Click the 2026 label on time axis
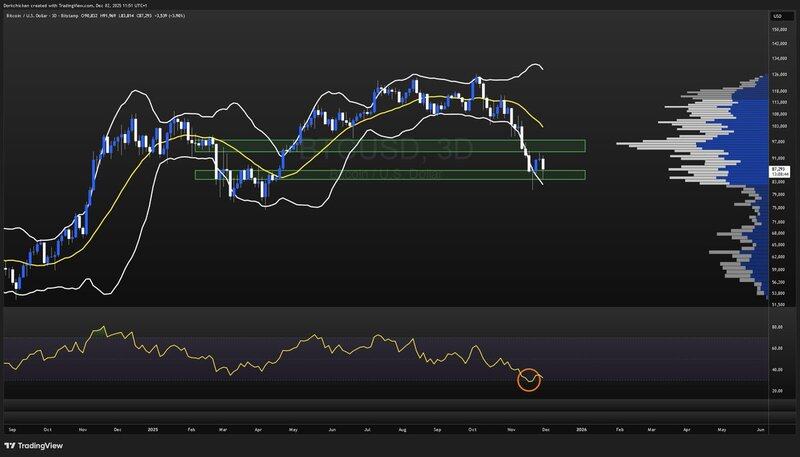The height and width of the screenshot is (457, 800). pyautogui.click(x=581, y=428)
